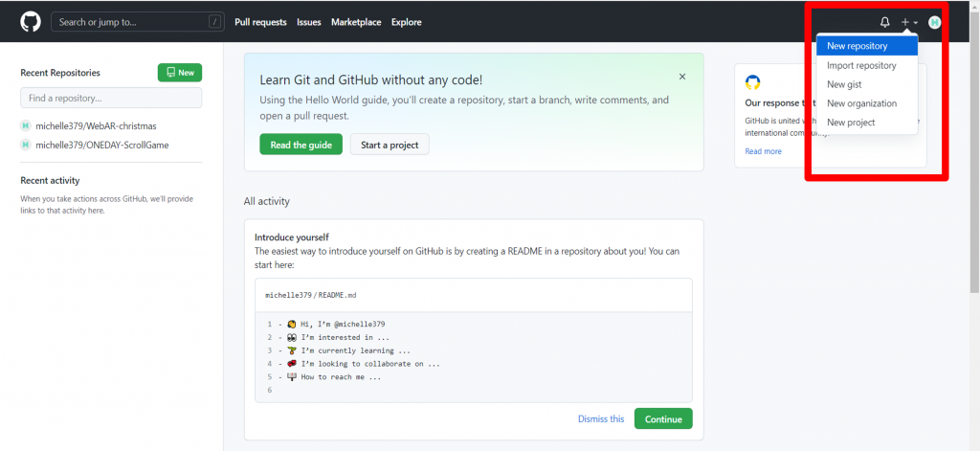
Task: Open the user avatar menu
Action: [x=934, y=23]
